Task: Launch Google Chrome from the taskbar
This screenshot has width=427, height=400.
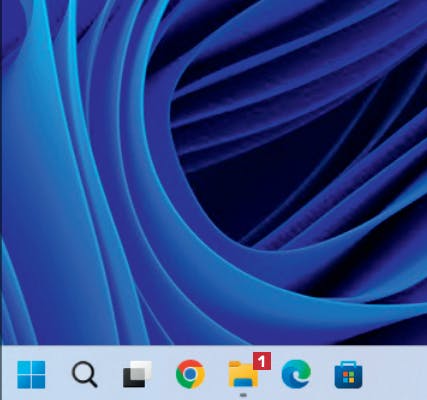Action: tap(190, 374)
